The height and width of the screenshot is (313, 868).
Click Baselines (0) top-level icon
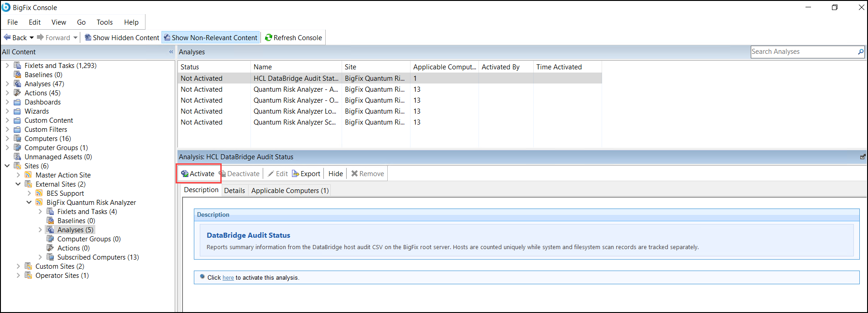coord(17,74)
